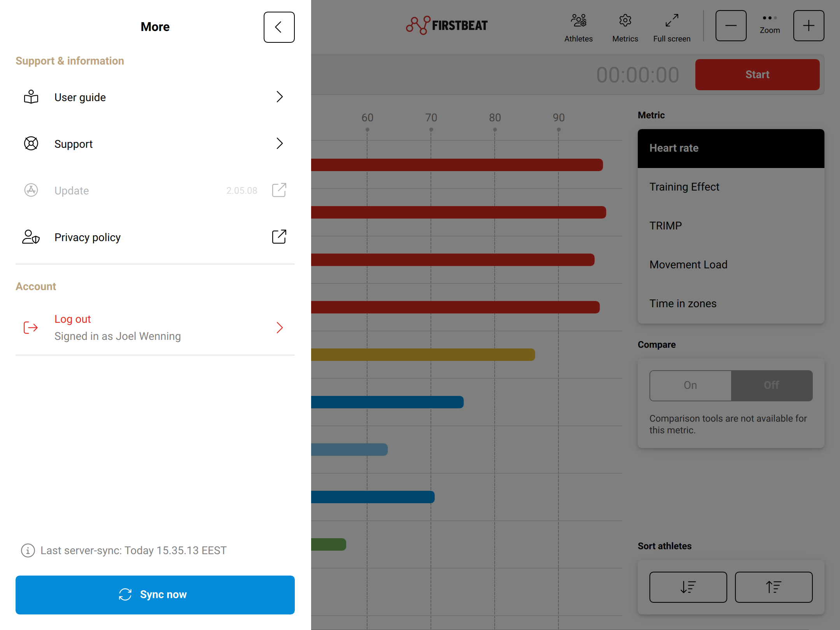Click the Support lifebuoy icon
Screen dimensions: 840x630
[31, 143]
